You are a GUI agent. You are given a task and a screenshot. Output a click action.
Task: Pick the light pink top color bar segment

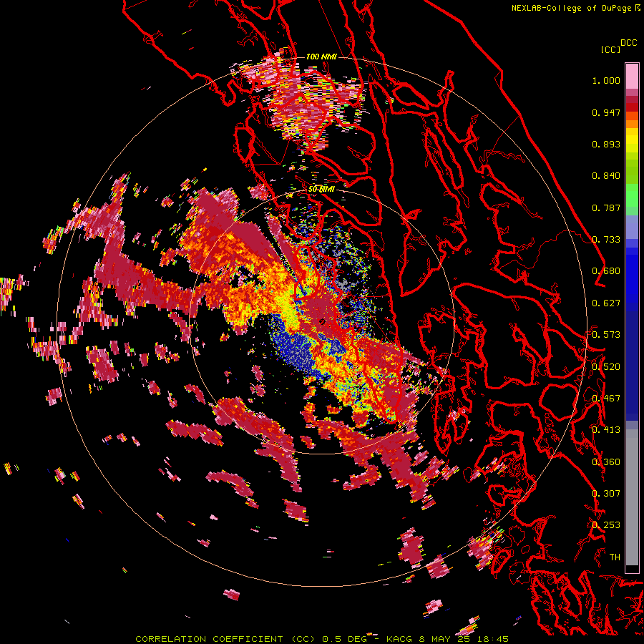click(632, 76)
